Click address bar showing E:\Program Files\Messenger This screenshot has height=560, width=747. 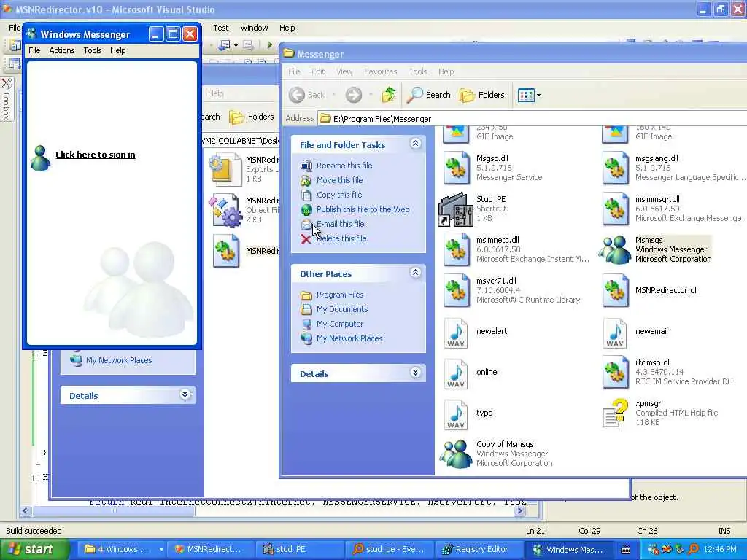click(531, 119)
